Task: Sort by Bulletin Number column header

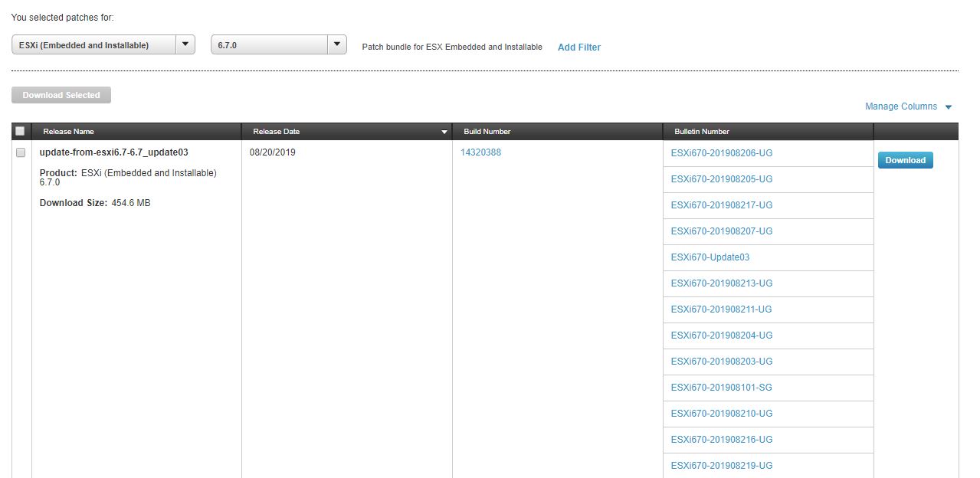Action: [769, 131]
